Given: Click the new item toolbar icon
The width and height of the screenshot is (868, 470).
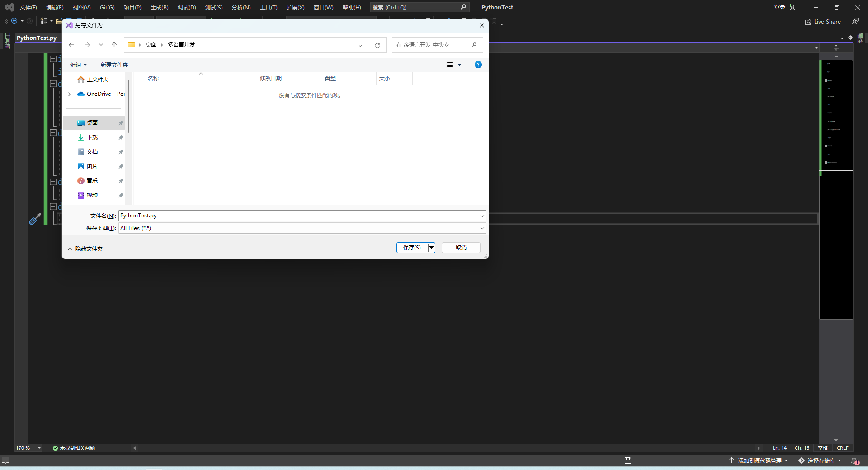Looking at the screenshot, I should [44, 21].
